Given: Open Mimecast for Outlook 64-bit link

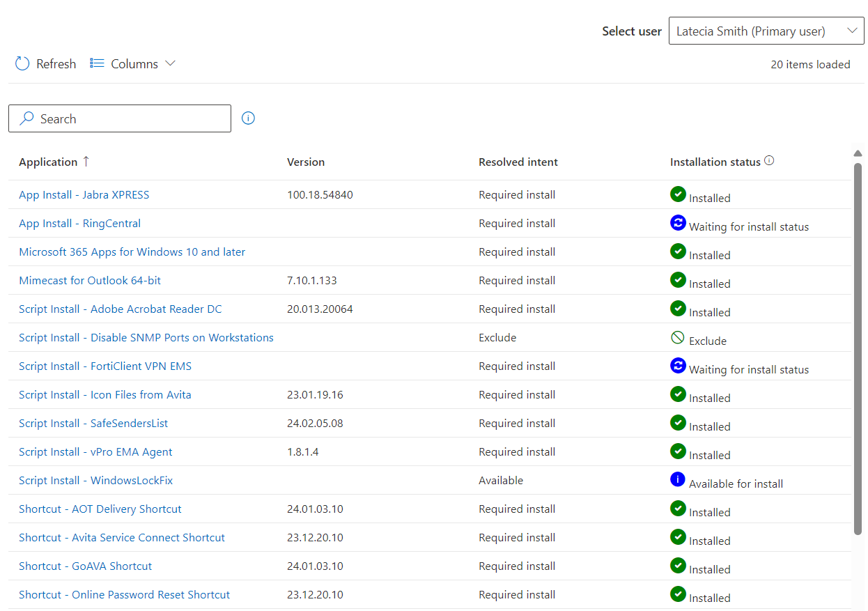Looking at the screenshot, I should (90, 281).
